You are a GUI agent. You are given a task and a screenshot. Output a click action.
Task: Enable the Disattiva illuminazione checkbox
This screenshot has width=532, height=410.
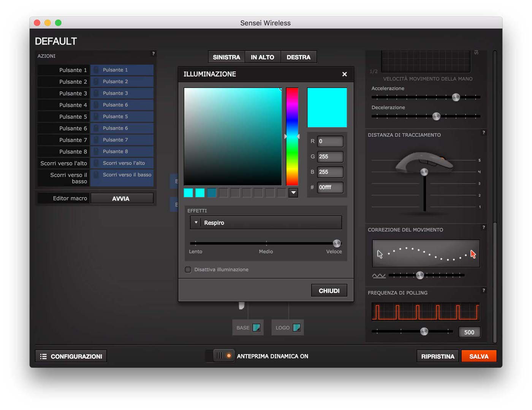(x=188, y=270)
